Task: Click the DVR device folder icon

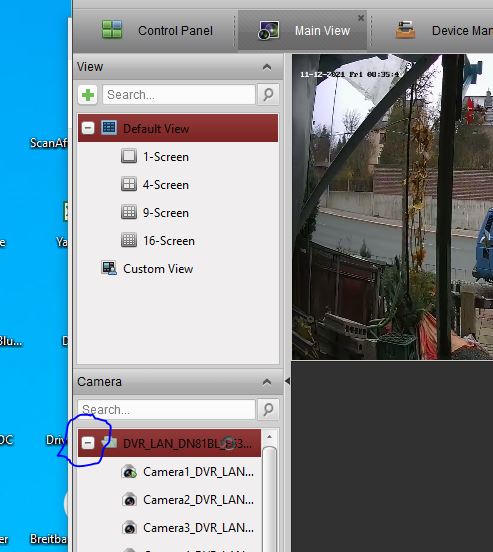Action: coord(109,442)
